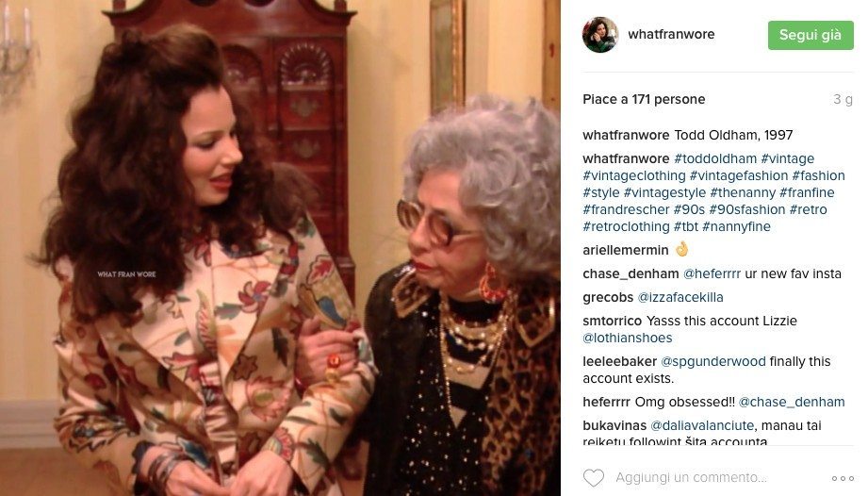This screenshot has width=868, height=496.
Task: Open the #90sfashion hashtag
Action: (x=746, y=209)
